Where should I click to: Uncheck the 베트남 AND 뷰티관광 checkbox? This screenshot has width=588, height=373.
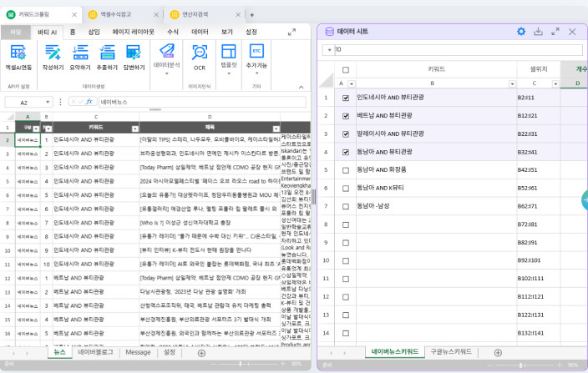coord(346,116)
